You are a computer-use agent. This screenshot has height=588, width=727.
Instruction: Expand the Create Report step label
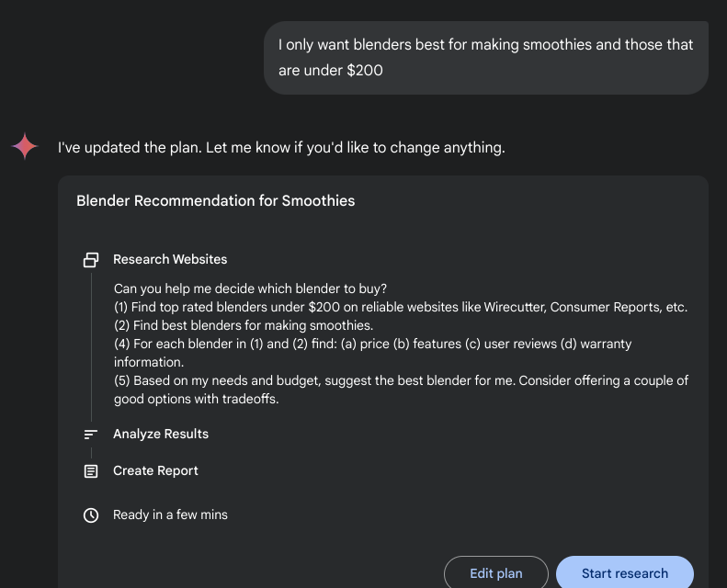pyautogui.click(x=156, y=470)
